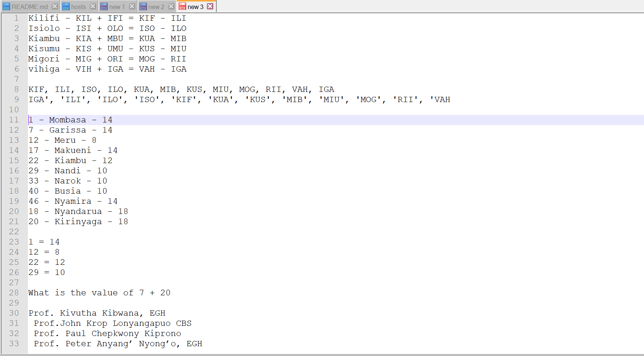Click the disk icon on the hosts tab

[66, 6]
